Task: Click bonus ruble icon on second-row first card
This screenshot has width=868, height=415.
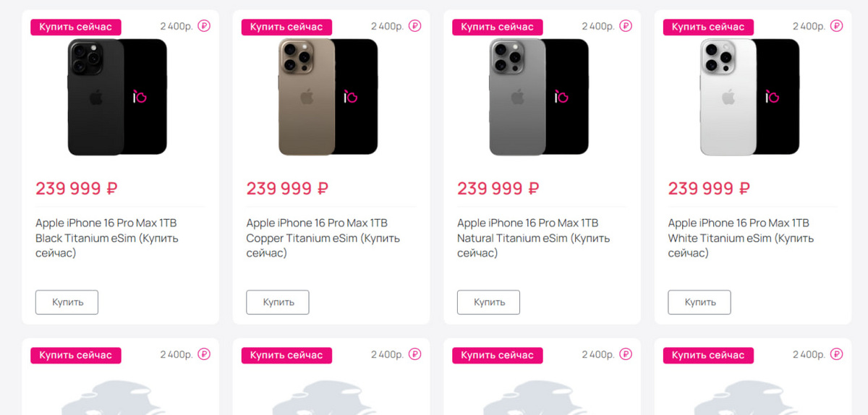Action: [x=204, y=354]
